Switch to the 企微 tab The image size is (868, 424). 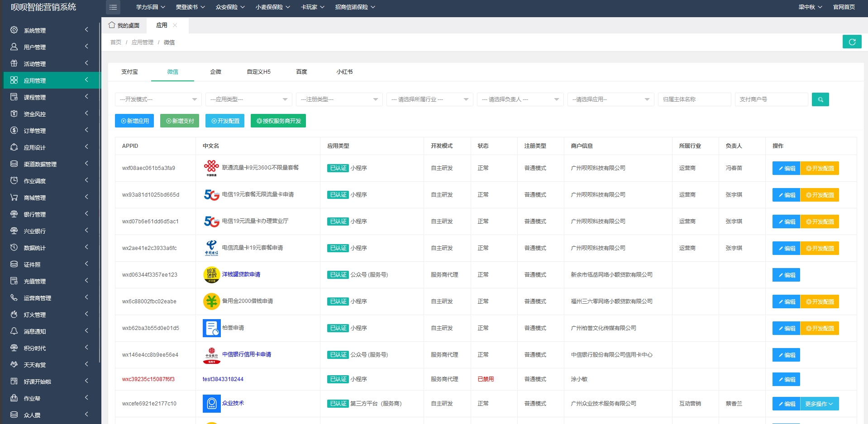coord(215,72)
